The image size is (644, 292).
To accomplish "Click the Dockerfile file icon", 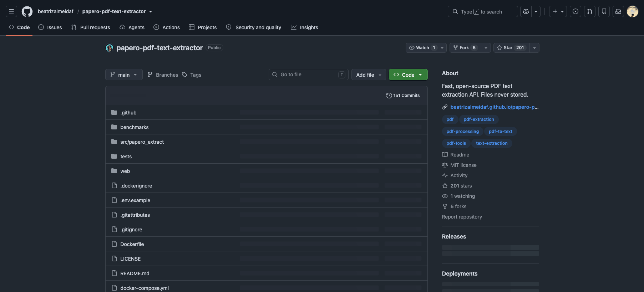I will pos(114,244).
